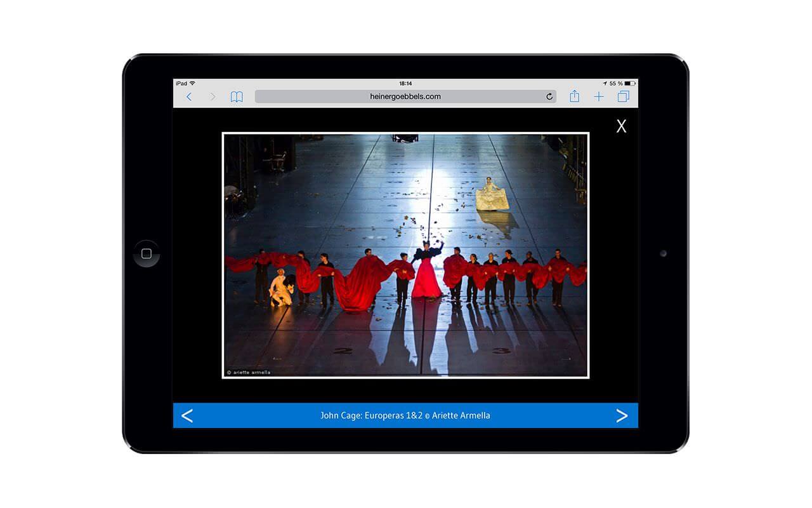
Task: Show next photo with right arrow
Action: 622,416
